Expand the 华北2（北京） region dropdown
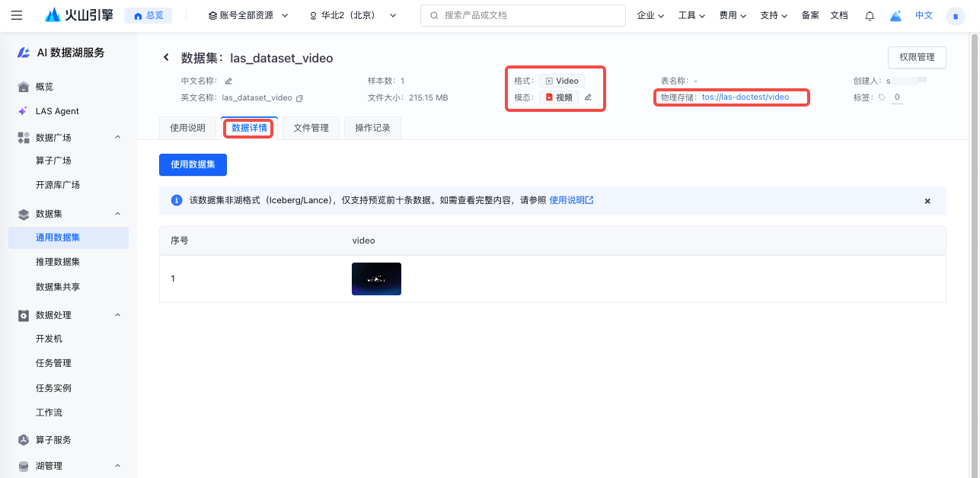980x478 pixels. pos(353,15)
